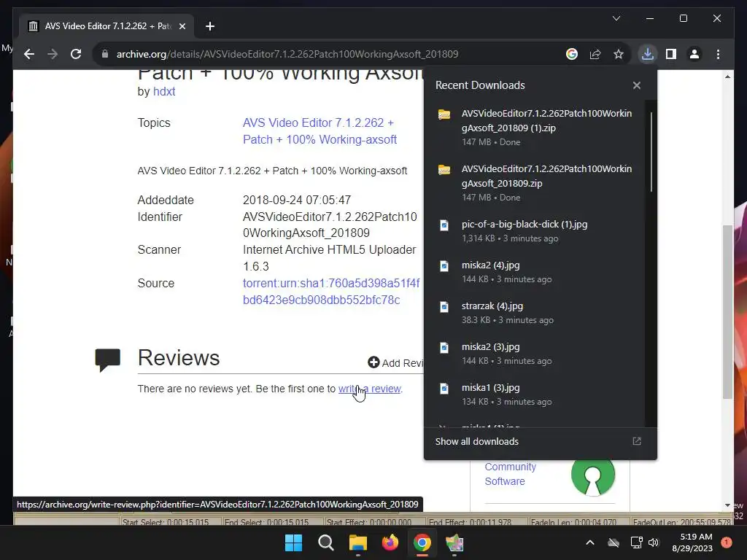The image size is (747, 560).
Task: Click the share page icon
Action: click(595, 54)
